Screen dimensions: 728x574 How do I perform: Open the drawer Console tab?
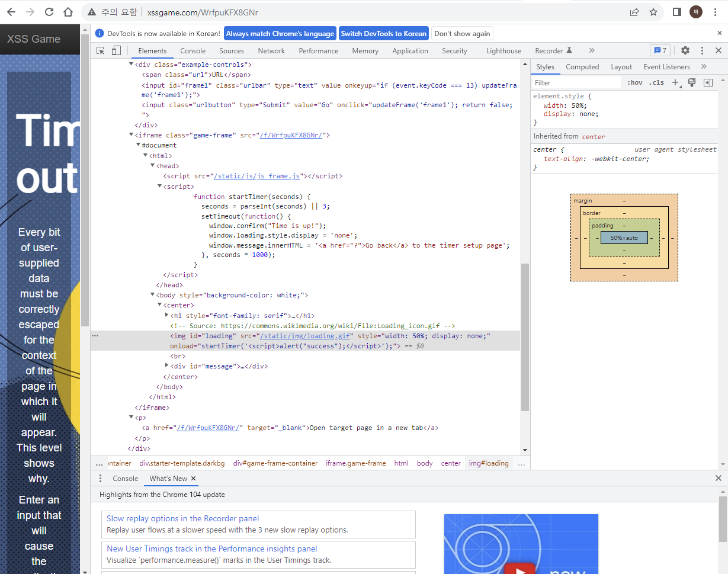[126, 479]
